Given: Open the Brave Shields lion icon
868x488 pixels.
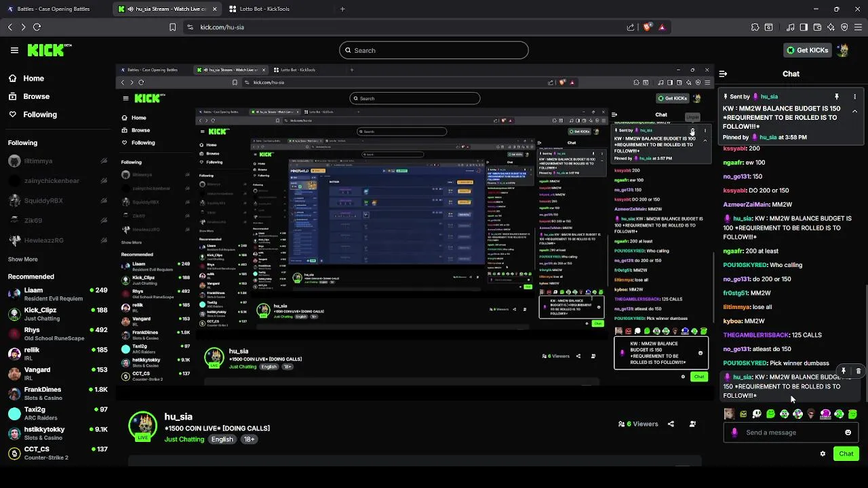Looking at the screenshot, I should click(647, 27).
